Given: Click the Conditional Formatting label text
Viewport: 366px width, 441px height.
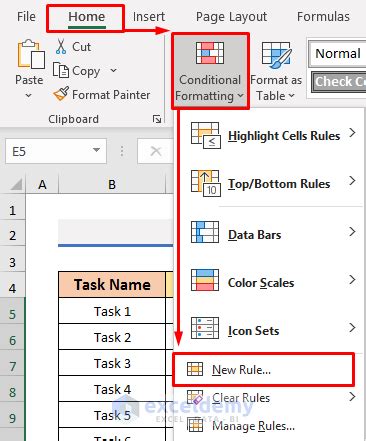Looking at the screenshot, I should coord(209,88).
